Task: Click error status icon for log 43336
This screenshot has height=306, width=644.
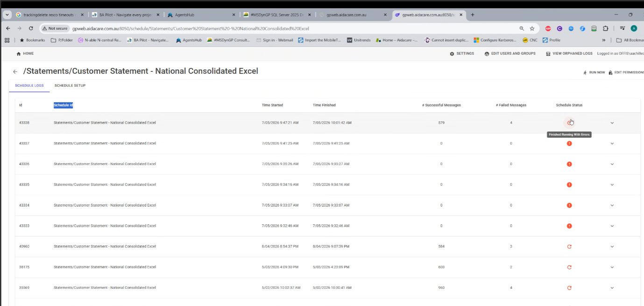Action: click(x=569, y=164)
